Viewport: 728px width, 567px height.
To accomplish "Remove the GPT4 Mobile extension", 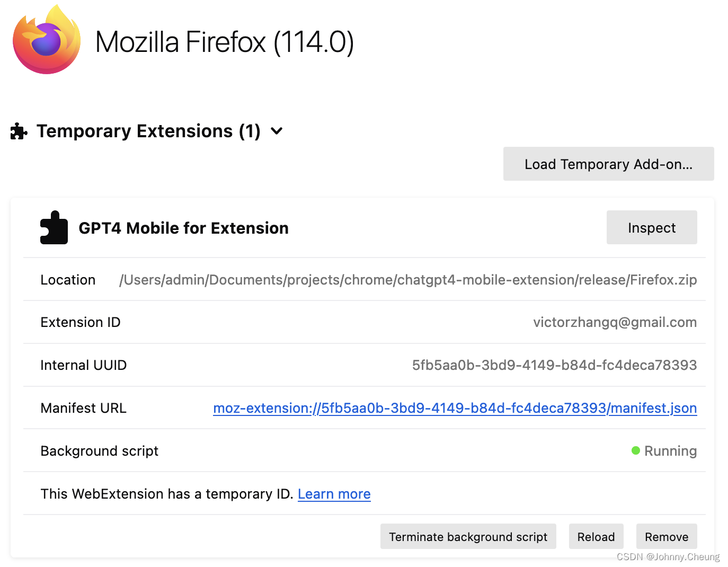I will 667,536.
